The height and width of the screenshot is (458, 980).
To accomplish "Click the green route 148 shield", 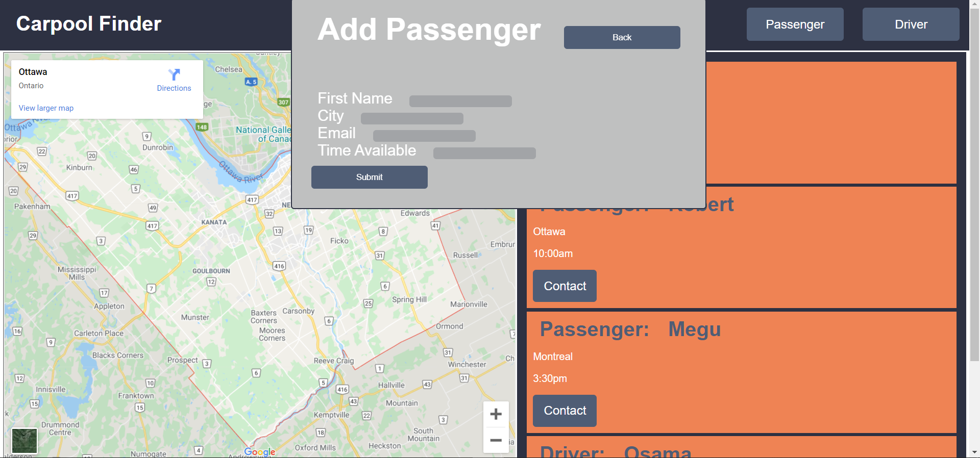I will pyautogui.click(x=202, y=127).
